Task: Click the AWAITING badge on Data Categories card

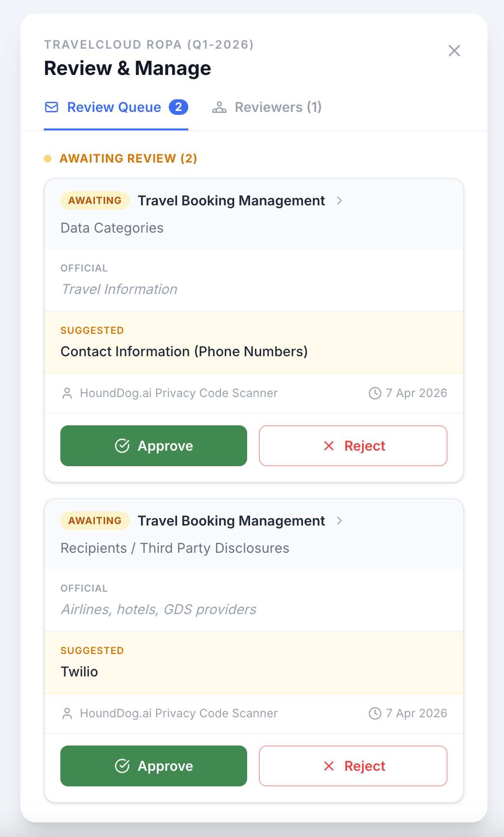Action: pyautogui.click(x=95, y=200)
